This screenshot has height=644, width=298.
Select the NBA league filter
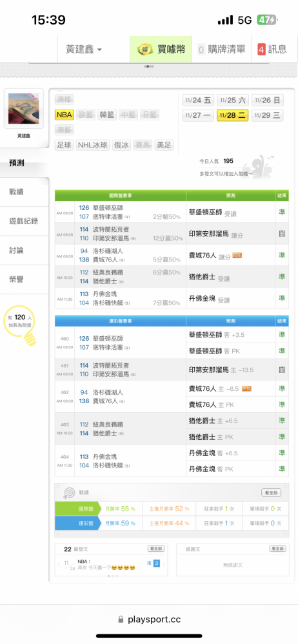coord(65,115)
